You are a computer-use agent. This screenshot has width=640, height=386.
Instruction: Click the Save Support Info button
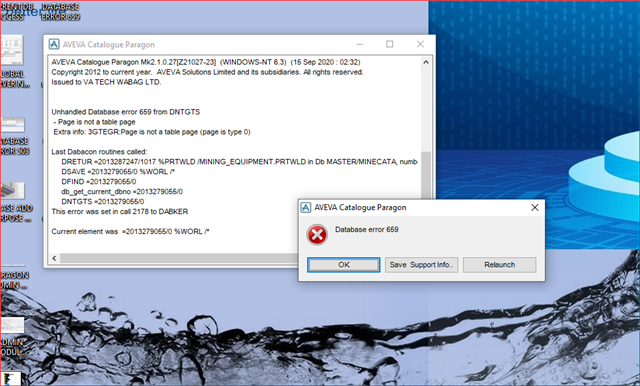pos(421,265)
